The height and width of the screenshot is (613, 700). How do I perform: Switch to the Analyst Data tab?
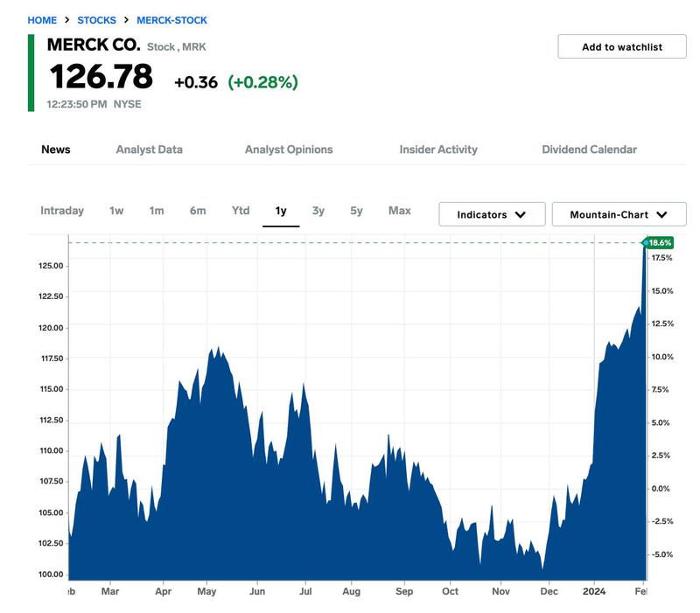(149, 150)
